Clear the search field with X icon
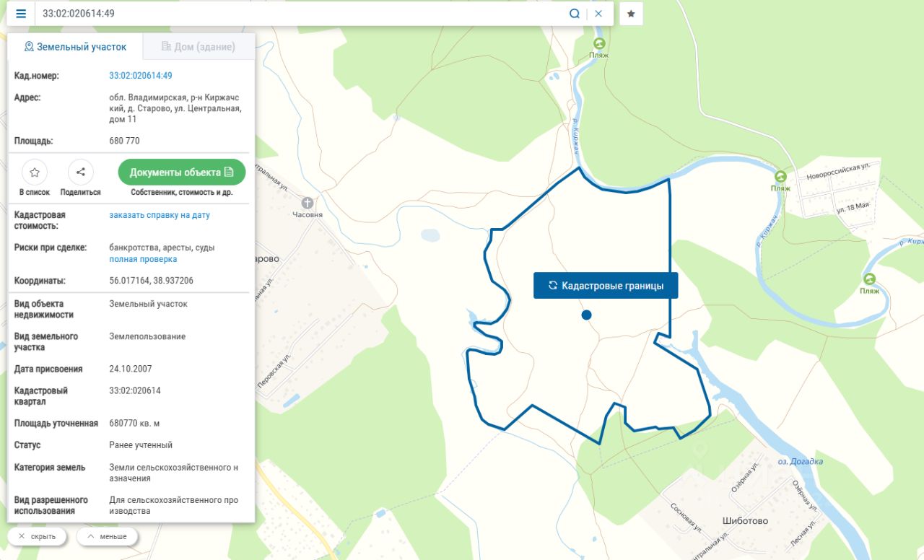This screenshot has width=924, height=560. 598,14
